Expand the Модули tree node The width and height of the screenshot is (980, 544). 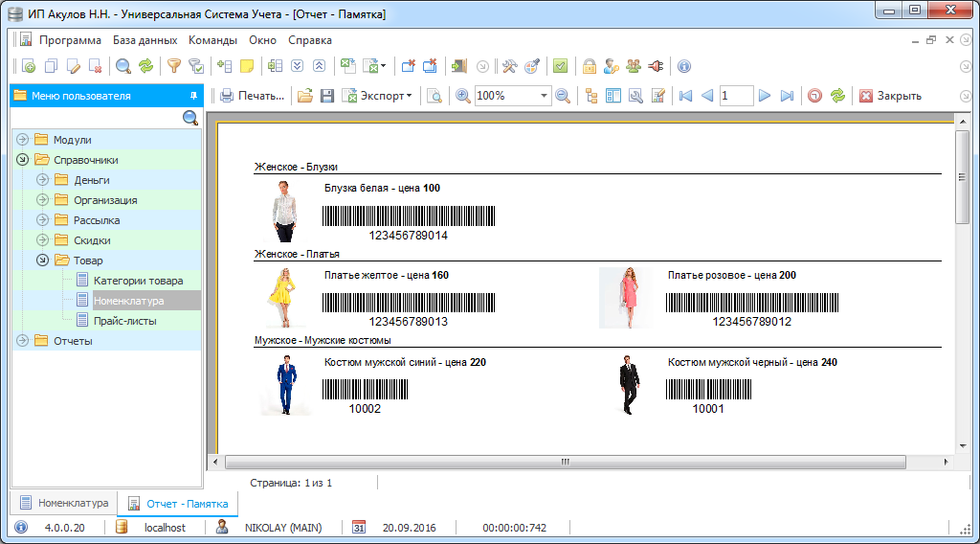pyautogui.click(x=22, y=140)
